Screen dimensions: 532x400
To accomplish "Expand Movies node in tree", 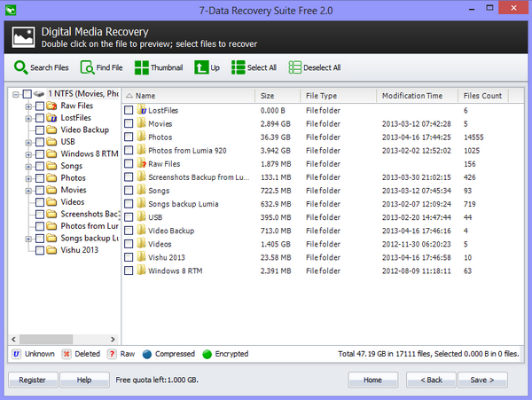I will pos(28,191).
